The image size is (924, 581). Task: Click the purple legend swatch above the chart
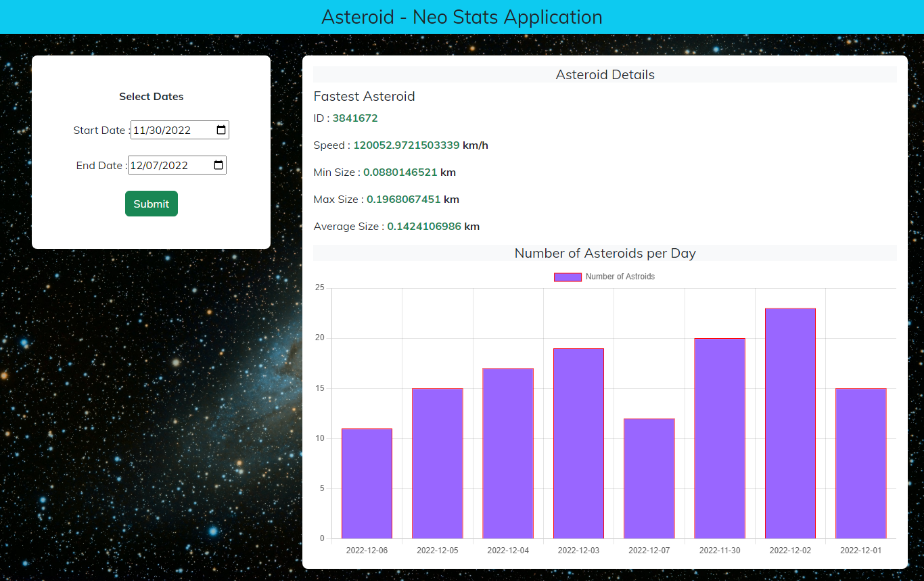pyautogui.click(x=568, y=277)
